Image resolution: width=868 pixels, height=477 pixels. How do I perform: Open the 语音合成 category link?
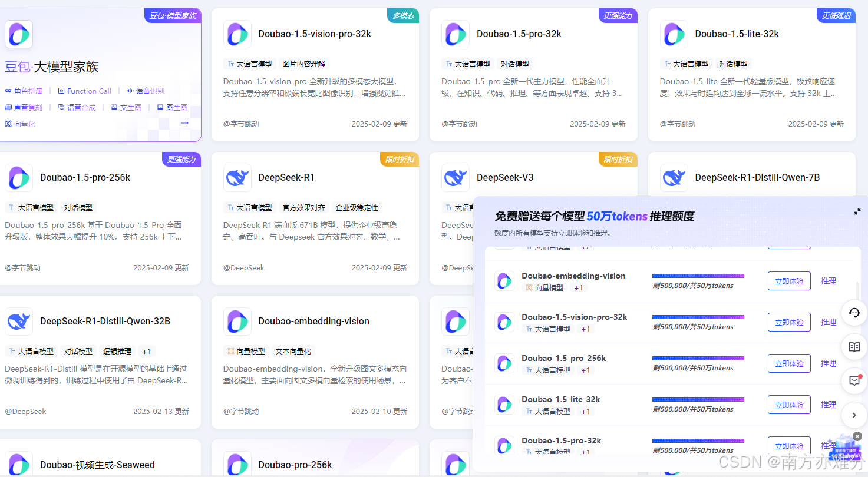77,107
